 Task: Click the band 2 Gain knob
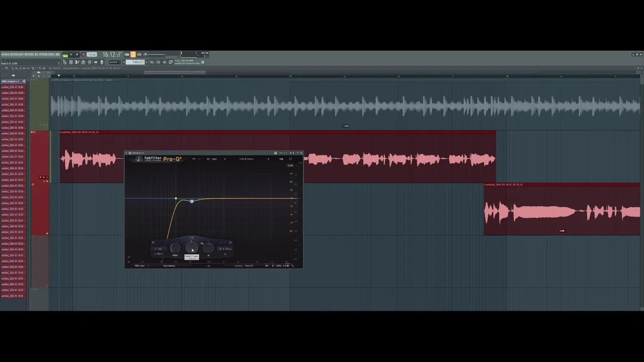(192, 247)
